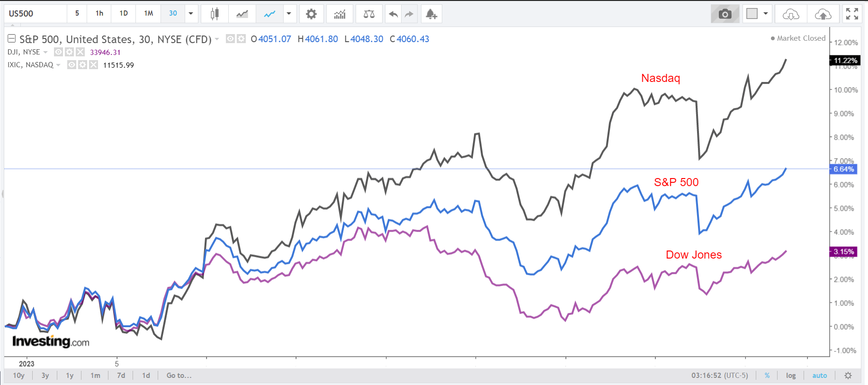Click the open value 4051.07
This screenshot has height=385, width=868.
(x=275, y=39)
